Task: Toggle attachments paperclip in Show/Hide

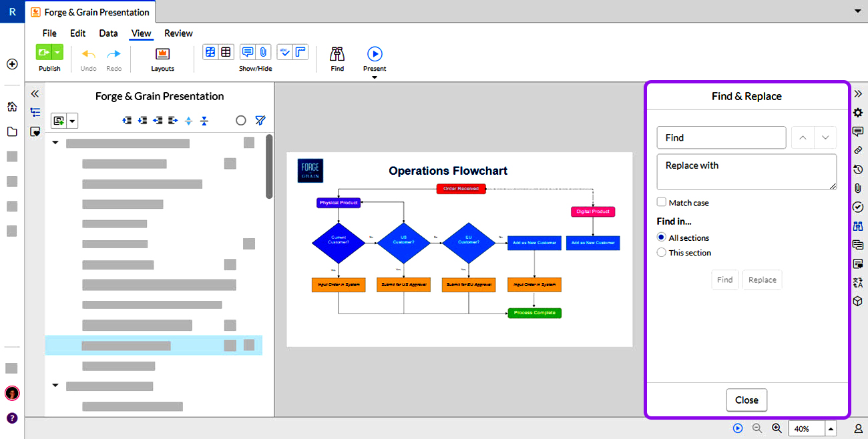Action: [263, 52]
